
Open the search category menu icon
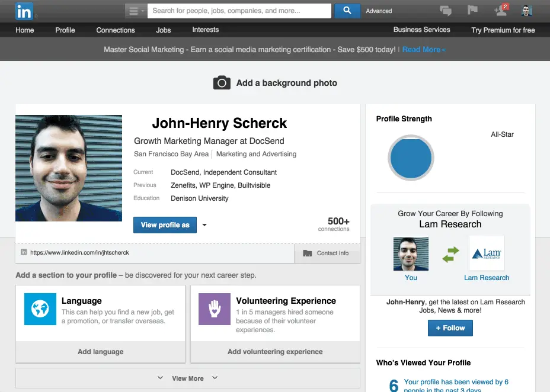136,11
